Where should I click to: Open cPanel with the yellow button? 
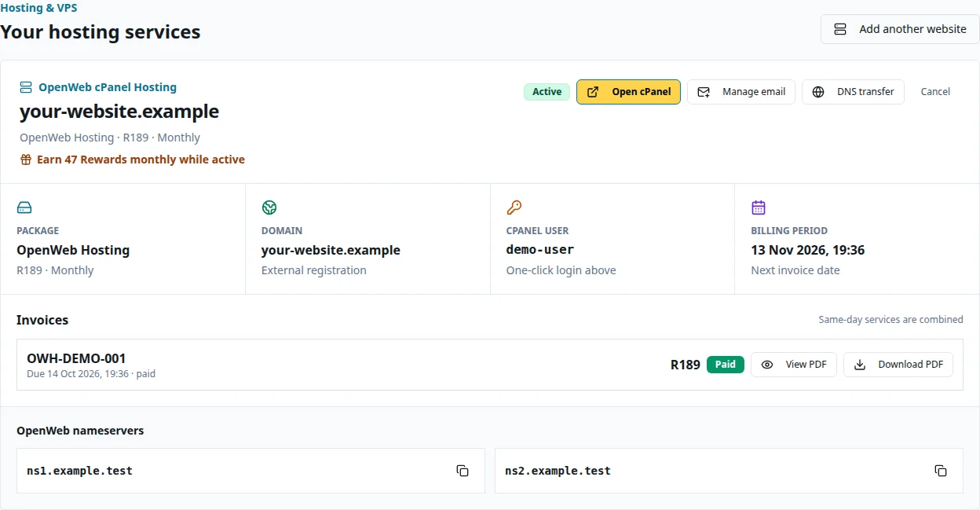(628, 92)
